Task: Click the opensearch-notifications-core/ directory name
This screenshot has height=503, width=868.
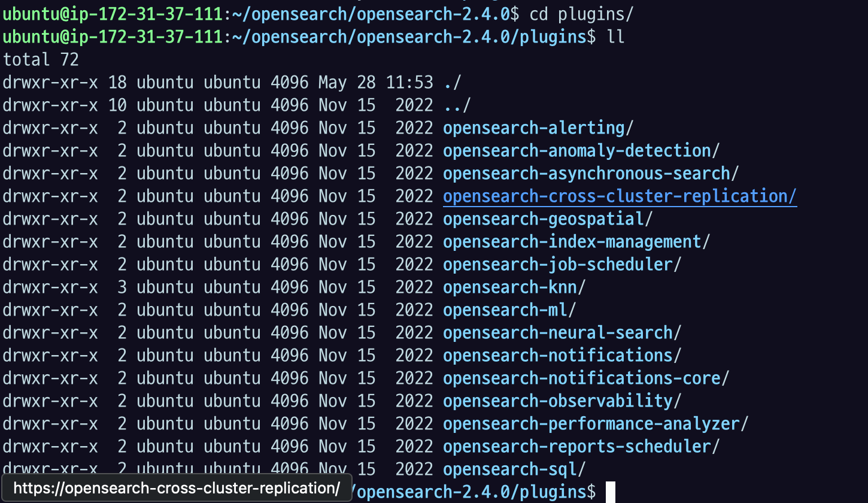Action: pyautogui.click(x=586, y=378)
